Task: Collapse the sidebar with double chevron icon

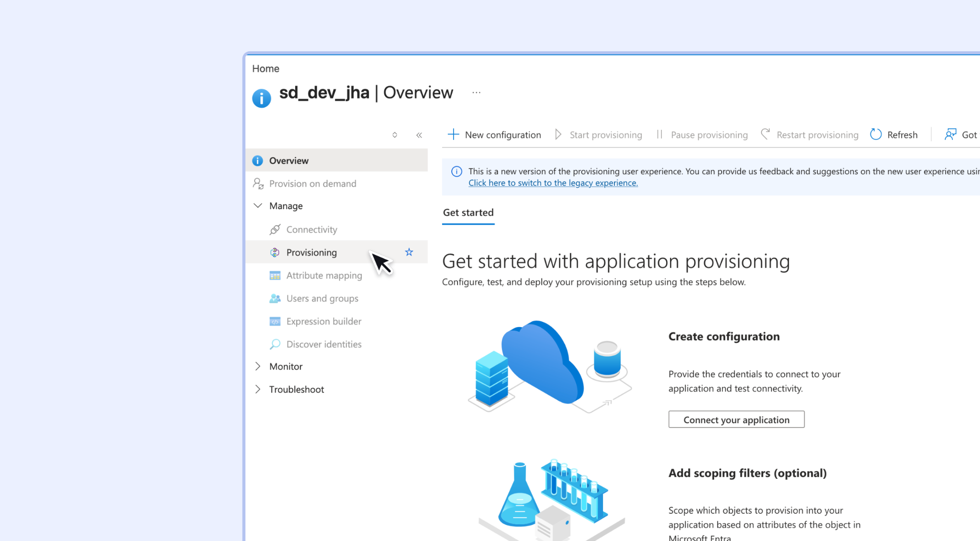Action: pyautogui.click(x=419, y=135)
